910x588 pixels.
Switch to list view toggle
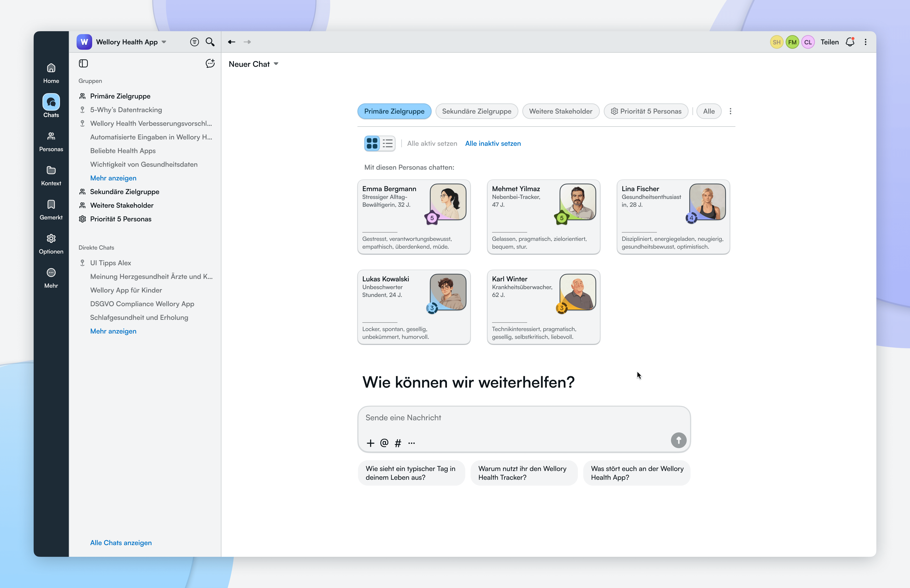388,144
